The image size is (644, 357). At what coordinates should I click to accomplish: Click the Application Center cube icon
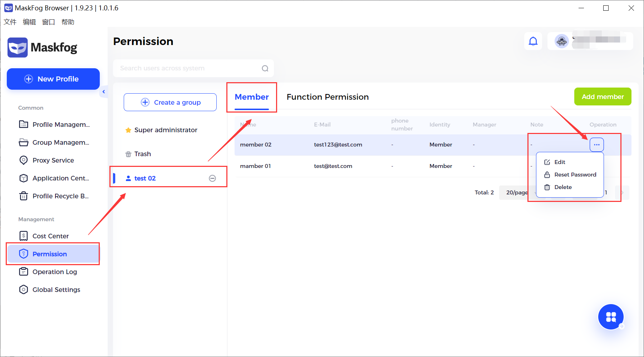point(24,178)
